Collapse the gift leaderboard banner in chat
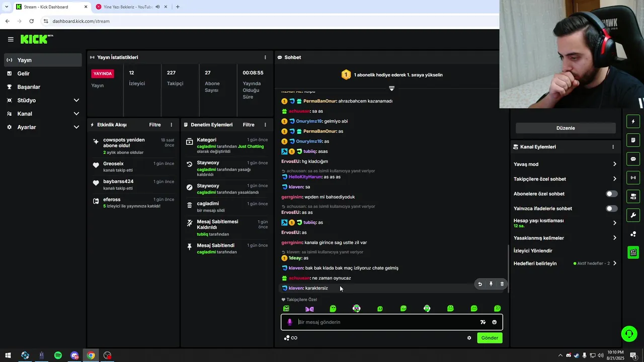This screenshot has width=644, height=362. [x=391, y=88]
